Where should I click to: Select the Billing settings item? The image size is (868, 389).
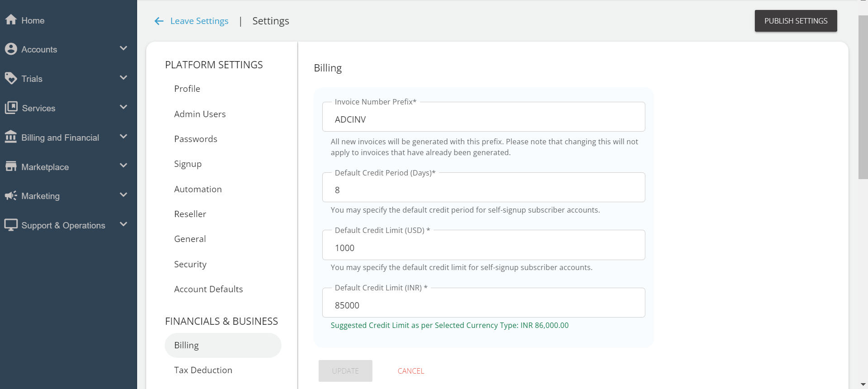pyautogui.click(x=223, y=345)
